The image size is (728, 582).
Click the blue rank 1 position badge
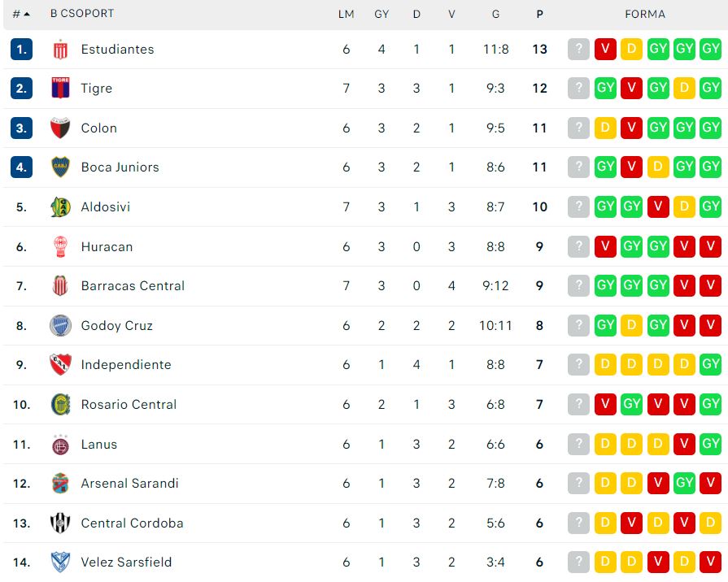tap(21, 50)
